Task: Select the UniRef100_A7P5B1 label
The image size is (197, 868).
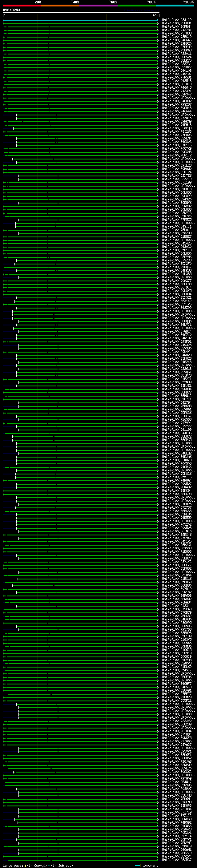Action: pyautogui.click(x=176, y=78)
